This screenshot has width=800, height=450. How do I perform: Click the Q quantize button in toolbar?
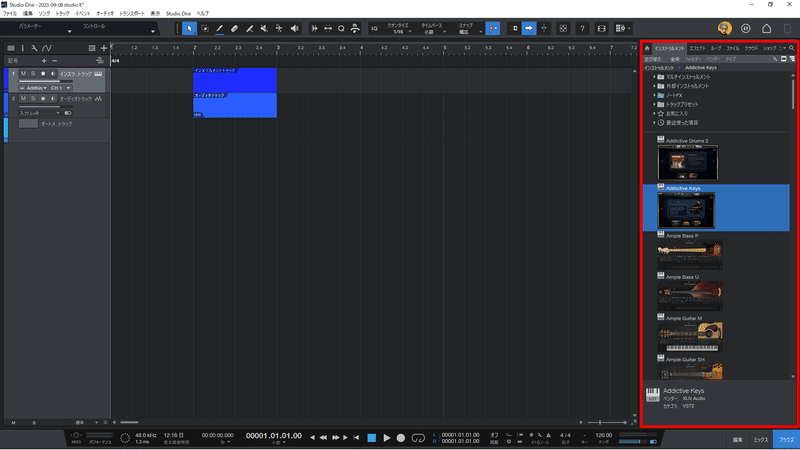pos(341,29)
